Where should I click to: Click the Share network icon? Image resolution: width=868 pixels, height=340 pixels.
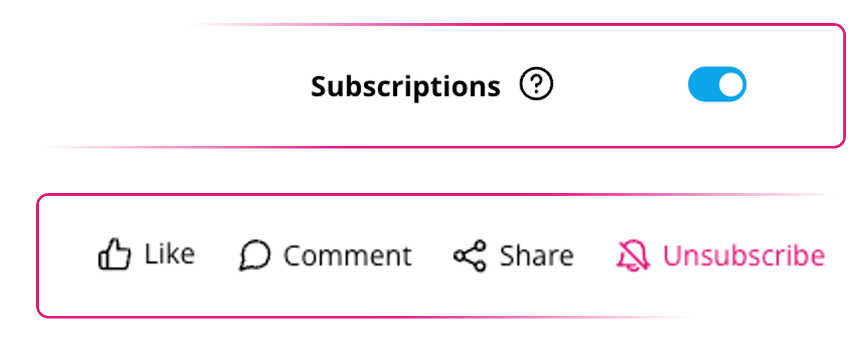tap(470, 256)
